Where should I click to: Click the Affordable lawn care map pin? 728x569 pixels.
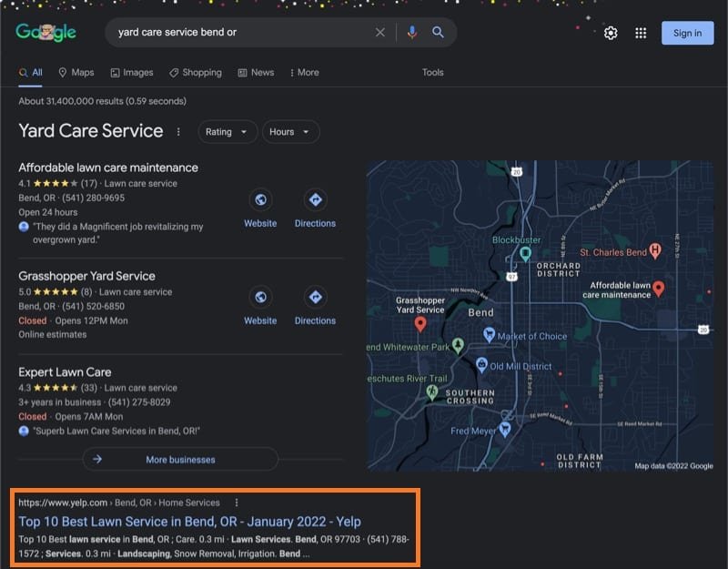coord(658,289)
